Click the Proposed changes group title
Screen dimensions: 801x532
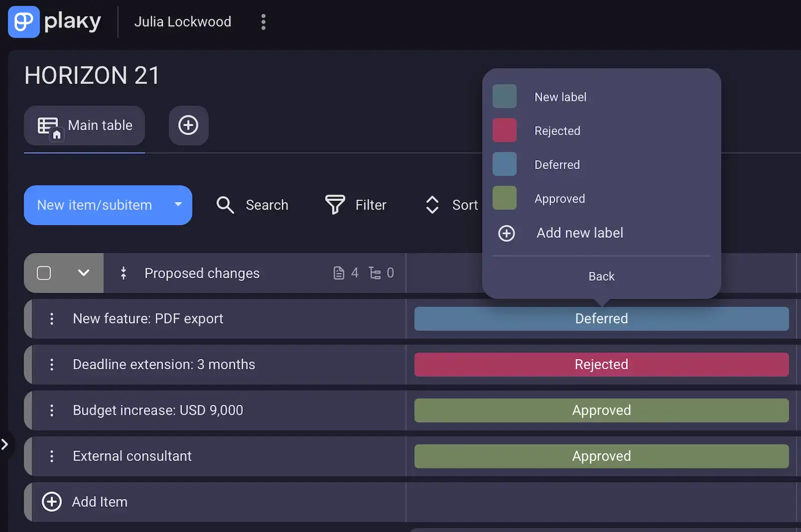pyautogui.click(x=202, y=273)
